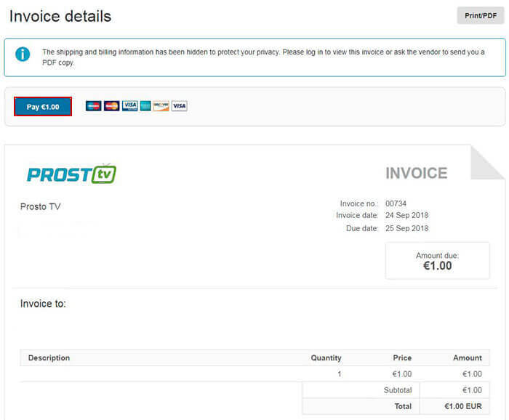Click the Quantity column header

tap(326, 358)
